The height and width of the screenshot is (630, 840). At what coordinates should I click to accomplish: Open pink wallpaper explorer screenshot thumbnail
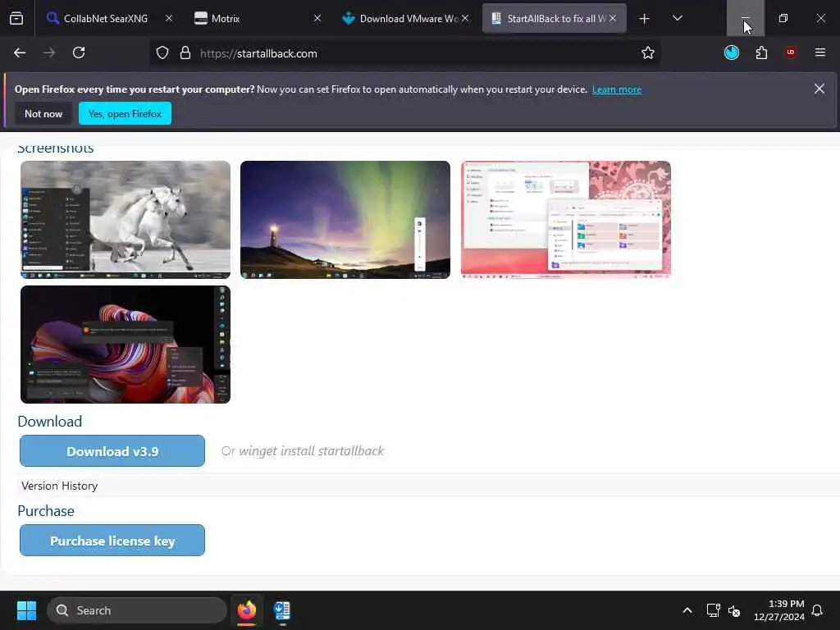click(x=566, y=220)
